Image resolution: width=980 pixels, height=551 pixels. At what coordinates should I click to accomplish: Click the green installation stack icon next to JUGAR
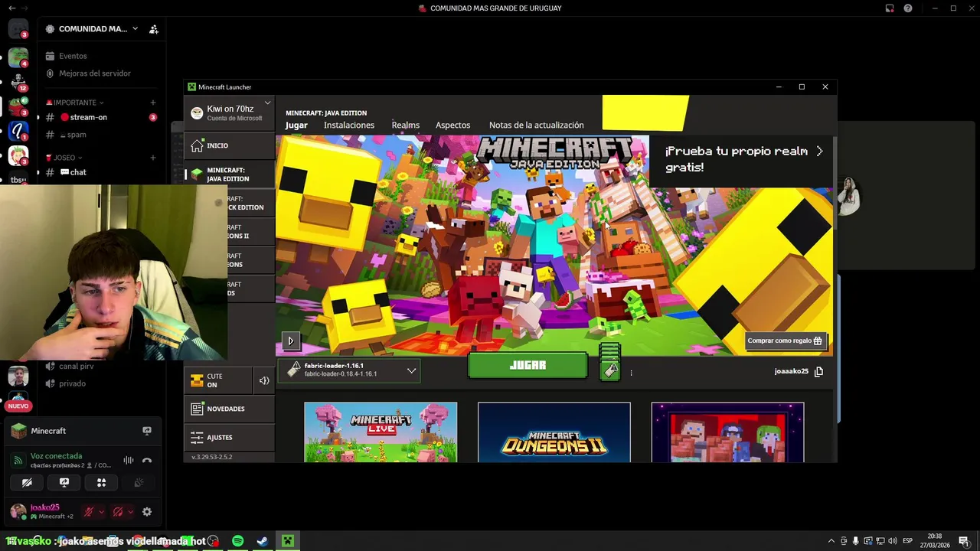point(609,363)
